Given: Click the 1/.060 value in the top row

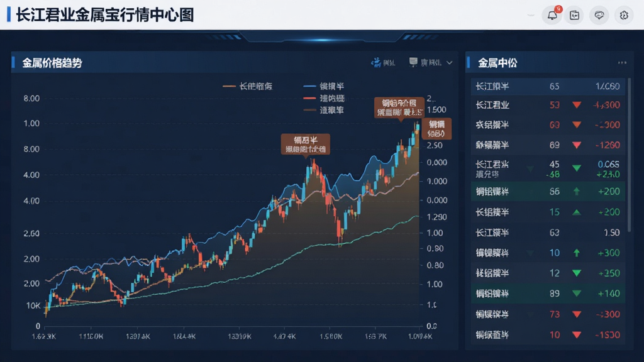Looking at the screenshot, I should click(x=608, y=86).
